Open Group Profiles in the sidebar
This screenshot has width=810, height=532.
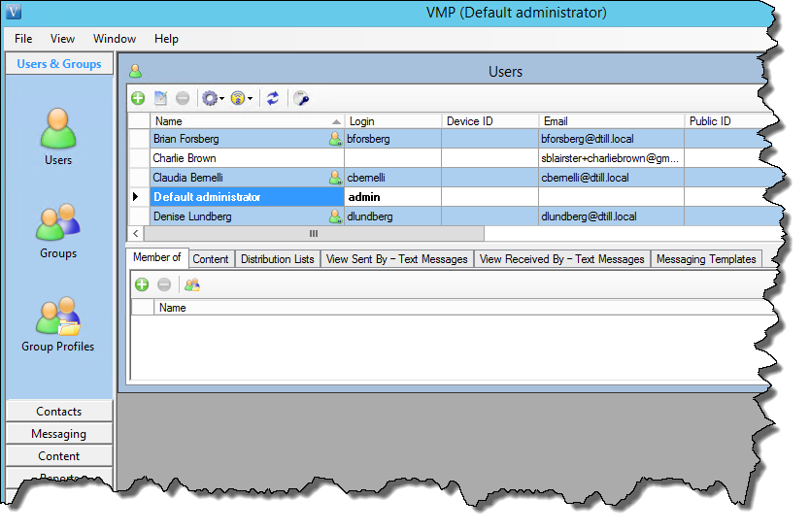tap(58, 323)
